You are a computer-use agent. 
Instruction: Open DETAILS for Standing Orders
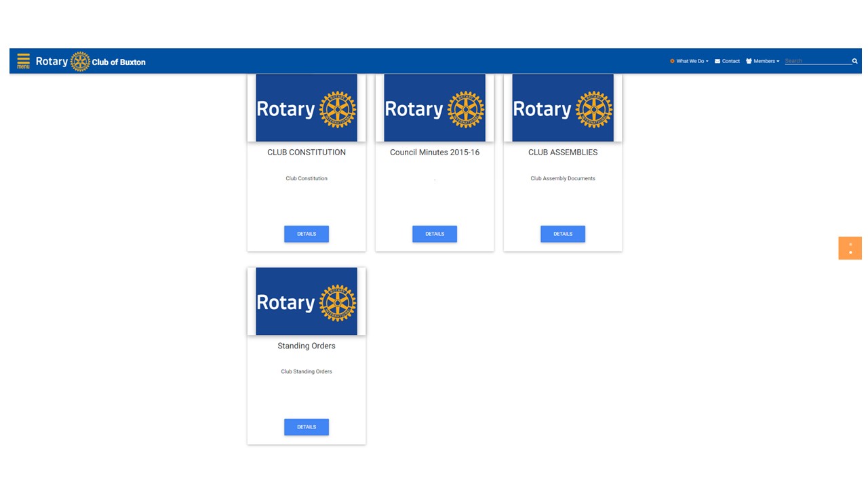tap(307, 427)
